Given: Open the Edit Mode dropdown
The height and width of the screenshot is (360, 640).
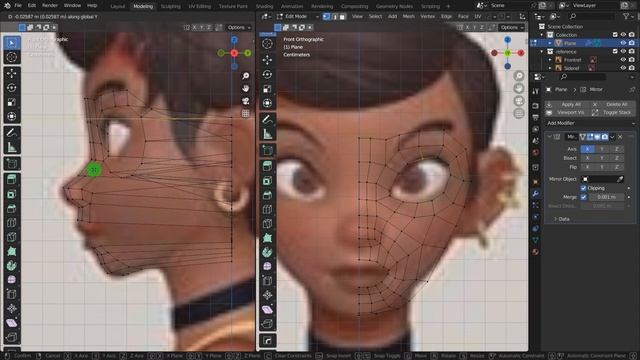Looking at the screenshot, I should coord(298,16).
